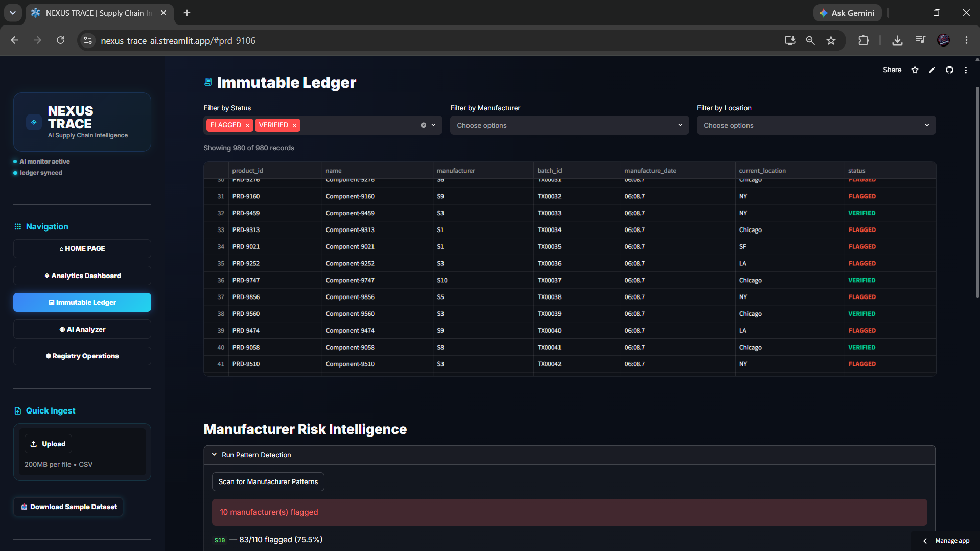Open the Analytics Dashboard page

[x=82, y=275]
